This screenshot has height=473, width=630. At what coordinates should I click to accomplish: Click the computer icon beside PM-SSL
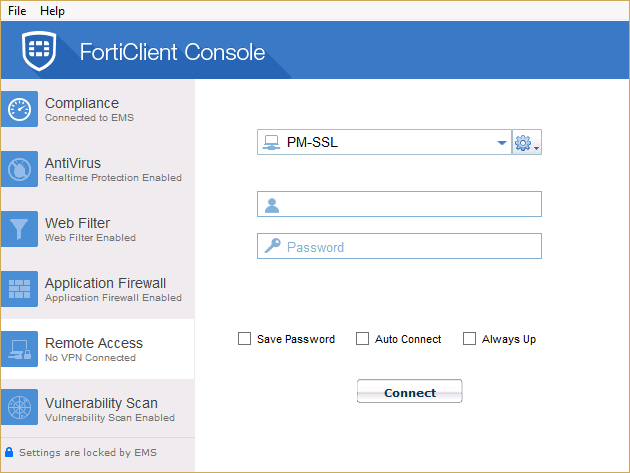(x=271, y=143)
